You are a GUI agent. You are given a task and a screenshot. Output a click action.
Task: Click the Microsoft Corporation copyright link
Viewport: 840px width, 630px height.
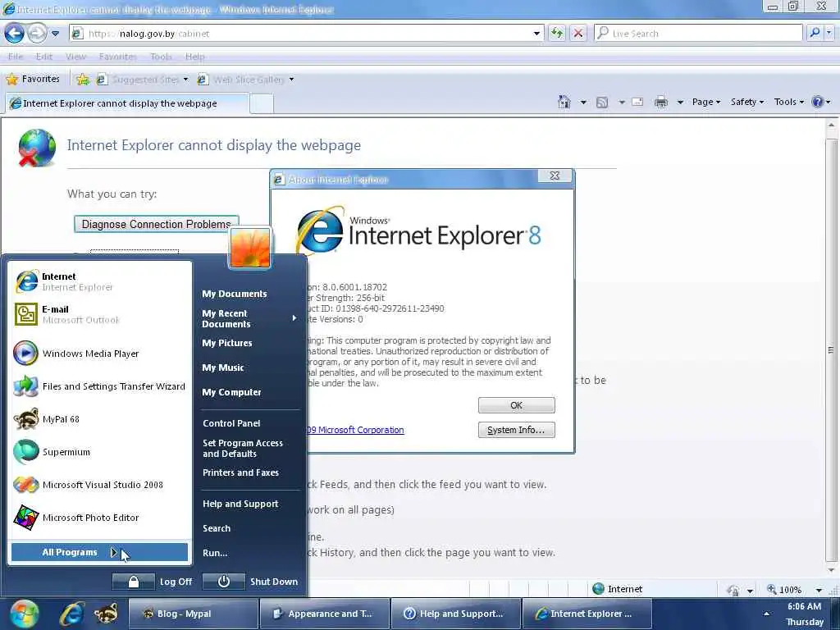pos(356,430)
